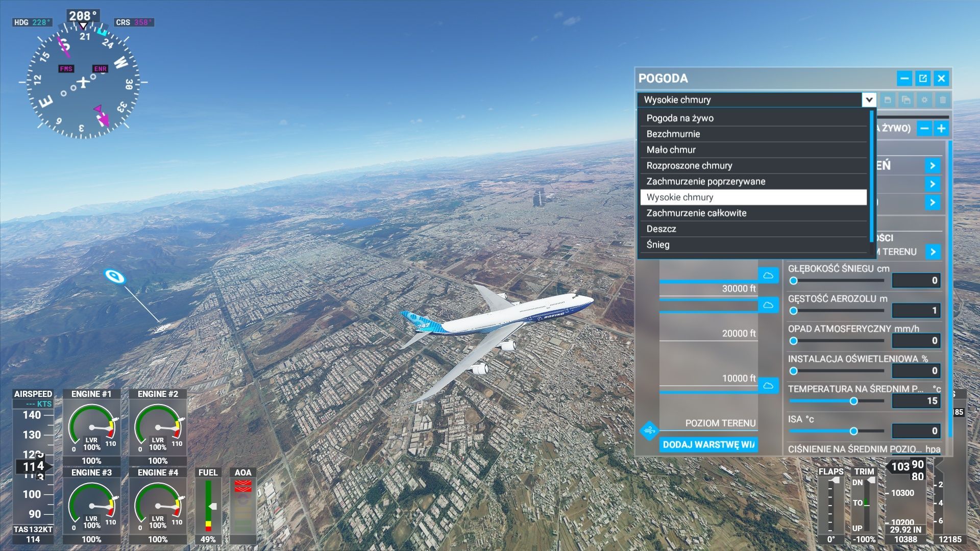The image size is (980, 551).
Task: Adjust the Instalacja oświetleniowa slider handle
Action: tap(793, 371)
